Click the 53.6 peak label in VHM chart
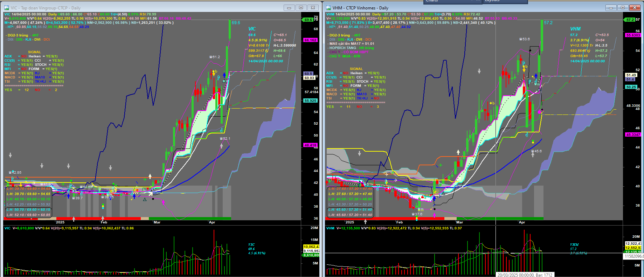644x277 pixels. point(525,39)
